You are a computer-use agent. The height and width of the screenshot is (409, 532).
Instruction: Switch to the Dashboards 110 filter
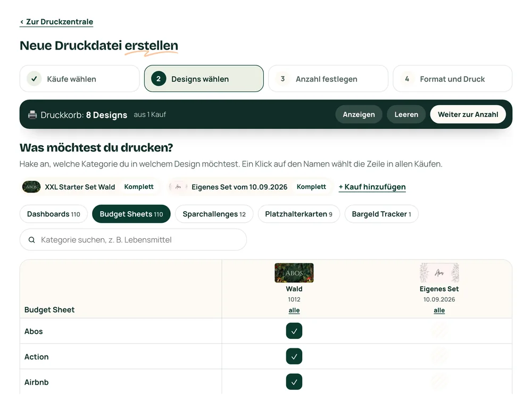(54, 214)
